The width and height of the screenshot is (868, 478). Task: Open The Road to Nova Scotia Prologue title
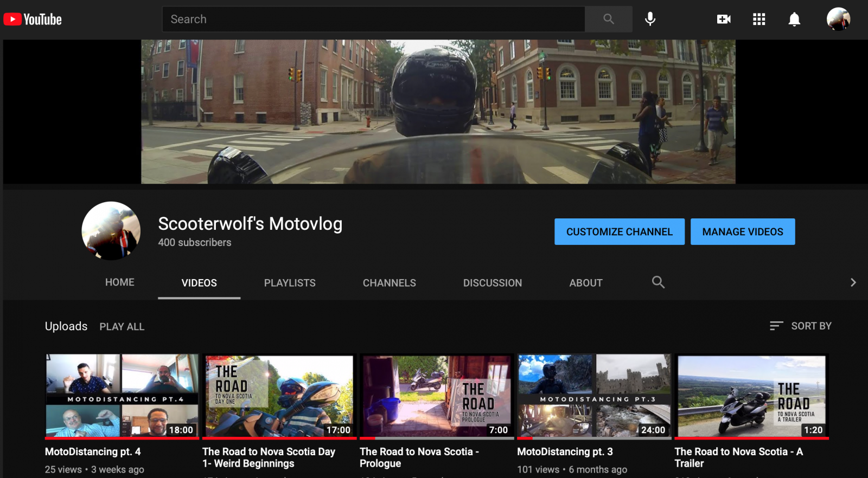pos(419,457)
